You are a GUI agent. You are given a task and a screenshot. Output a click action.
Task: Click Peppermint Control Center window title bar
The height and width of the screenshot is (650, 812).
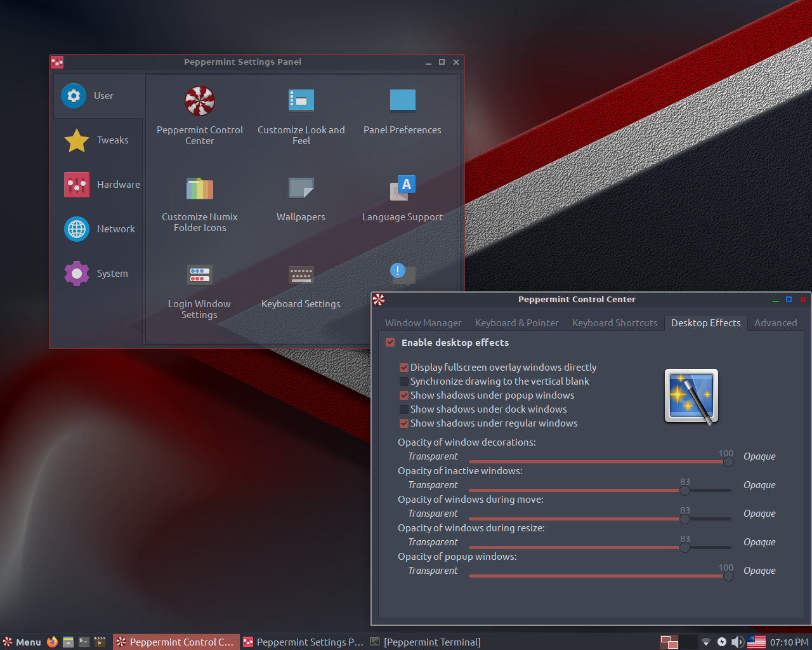click(x=577, y=300)
